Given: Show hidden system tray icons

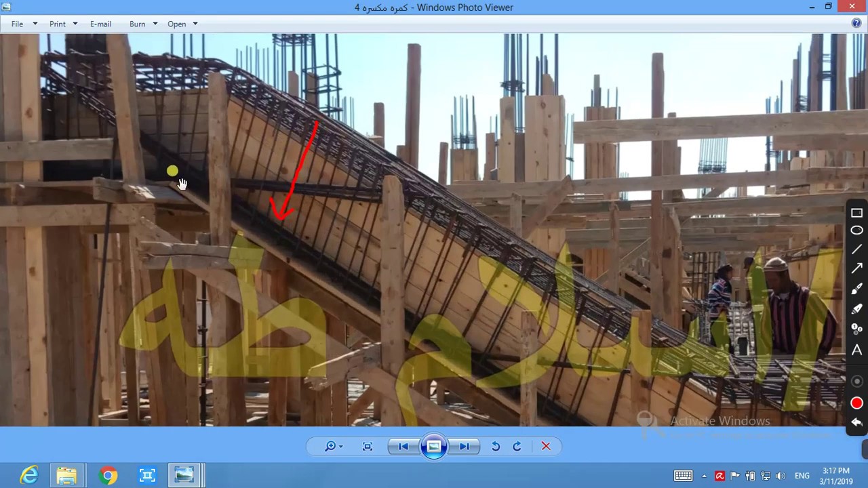Looking at the screenshot, I should pos(704,476).
